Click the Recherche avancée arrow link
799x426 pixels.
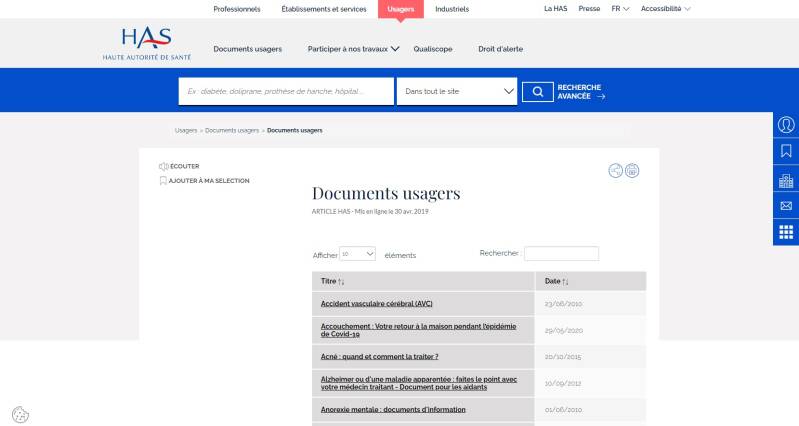pyautogui.click(x=581, y=92)
